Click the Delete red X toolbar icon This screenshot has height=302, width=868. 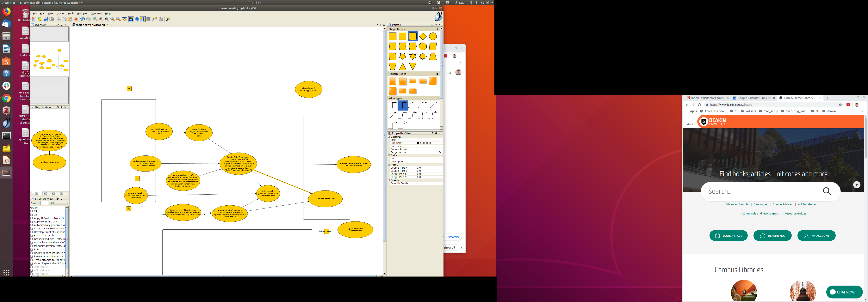click(x=76, y=19)
